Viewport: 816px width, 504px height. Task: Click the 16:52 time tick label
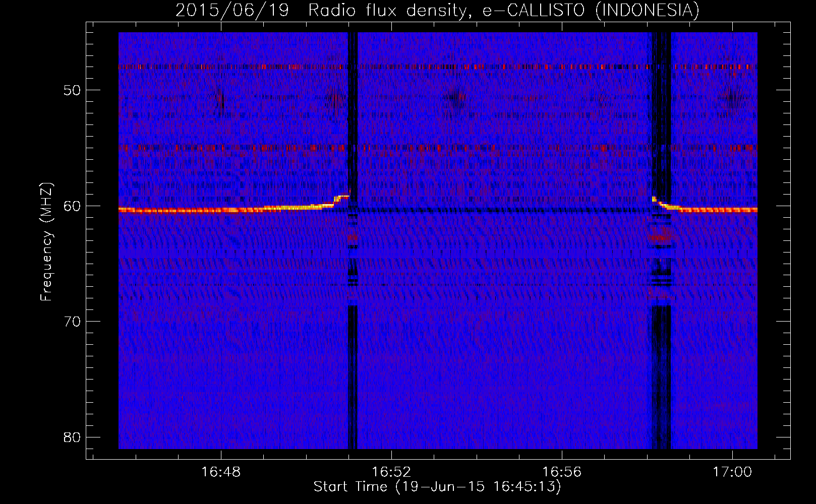pos(391,472)
